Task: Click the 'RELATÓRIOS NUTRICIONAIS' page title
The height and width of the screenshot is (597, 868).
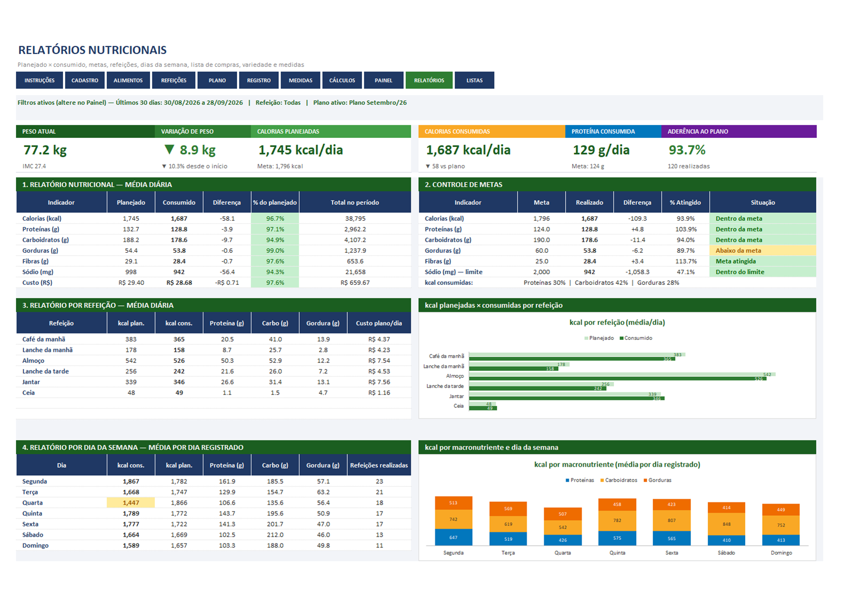Action: (x=92, y=50)
